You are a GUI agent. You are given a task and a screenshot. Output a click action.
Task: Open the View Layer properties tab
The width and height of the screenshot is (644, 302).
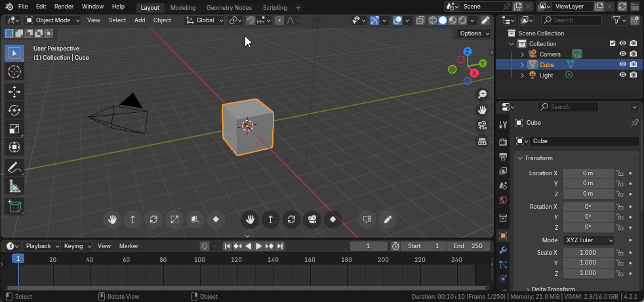[503, 171]
